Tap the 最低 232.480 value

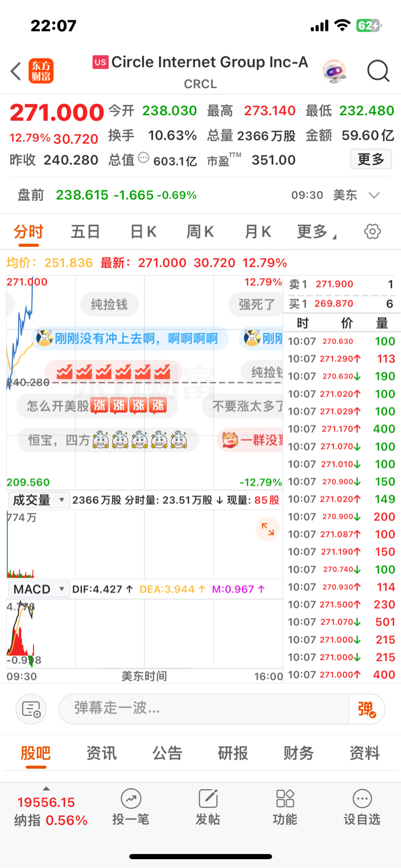350,111
